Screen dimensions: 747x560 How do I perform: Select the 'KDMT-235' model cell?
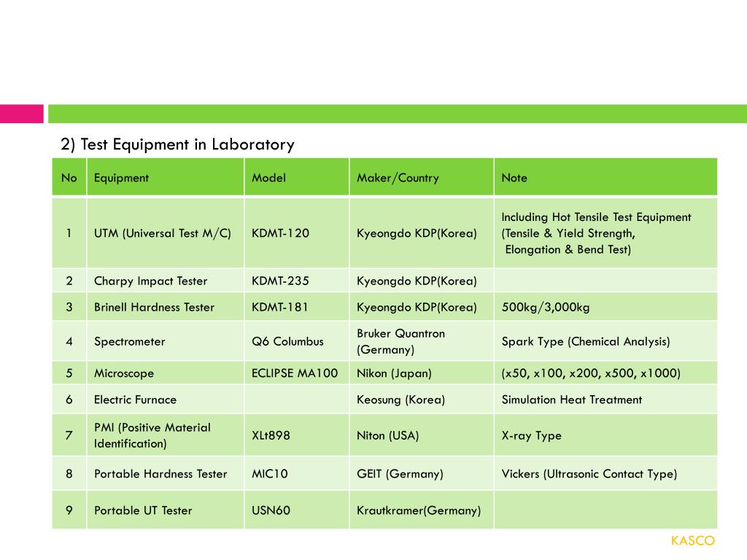[x=297, y=281]
